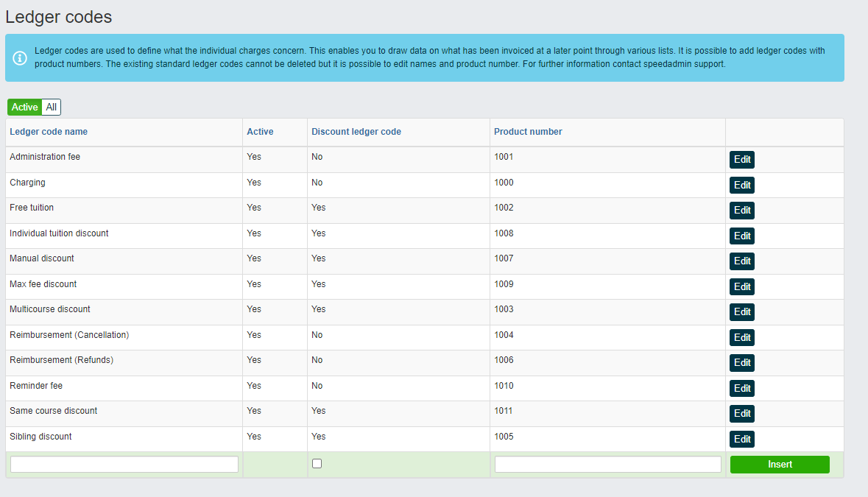
Task: Click the info icon in the blue banner
Action: click(20, 57)
